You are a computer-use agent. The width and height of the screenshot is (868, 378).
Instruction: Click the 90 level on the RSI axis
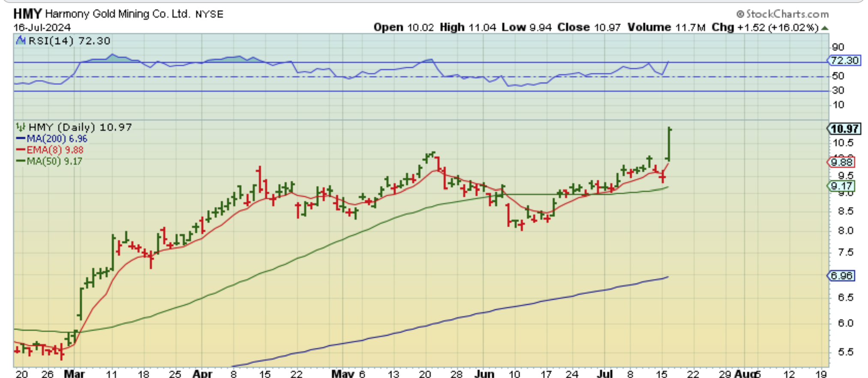tap(838, 47)
